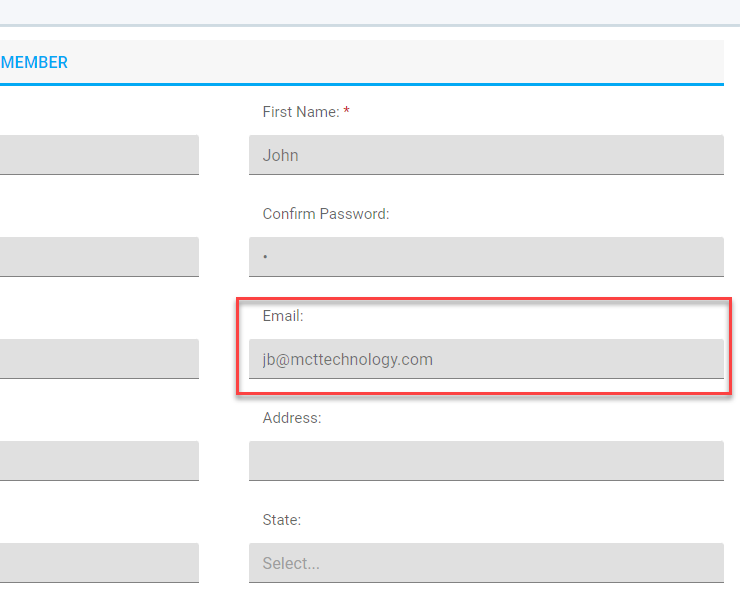Click the empty Address input field
This screenshot has width=740, height=591.
486,461
